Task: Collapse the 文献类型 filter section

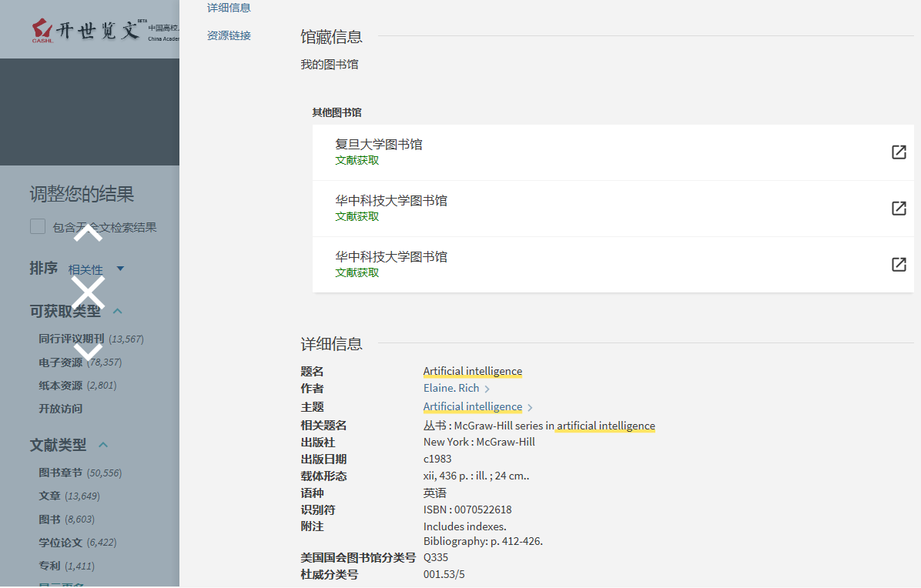Action: tap(103, 445)
